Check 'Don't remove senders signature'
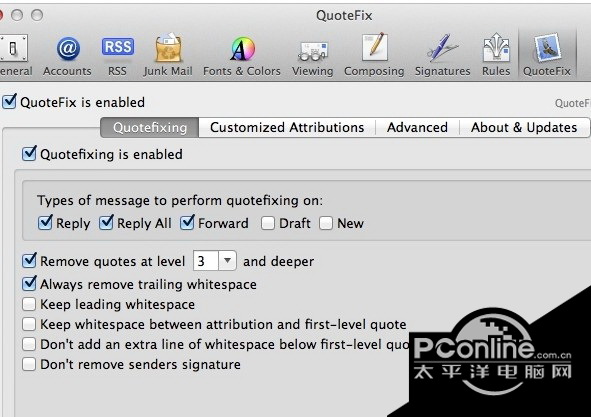The width and height of the screenshot is (591, 417). (29, 365)
